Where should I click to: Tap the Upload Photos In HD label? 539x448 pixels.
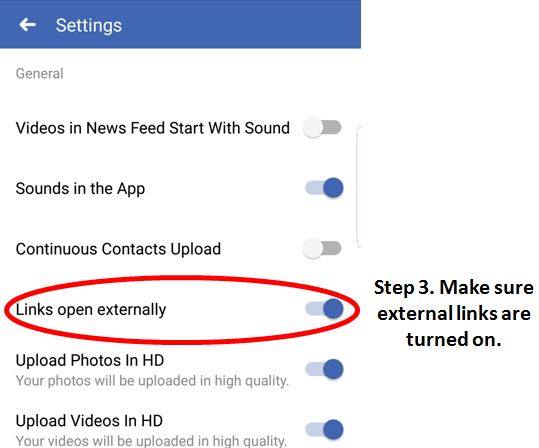point(90,360)
